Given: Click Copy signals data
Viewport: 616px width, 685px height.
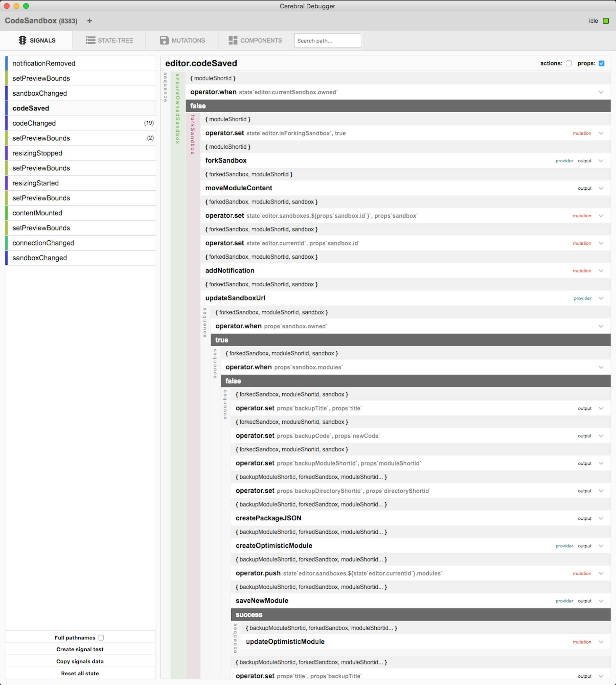Looking at the screenshot, I should coord(80,661).
